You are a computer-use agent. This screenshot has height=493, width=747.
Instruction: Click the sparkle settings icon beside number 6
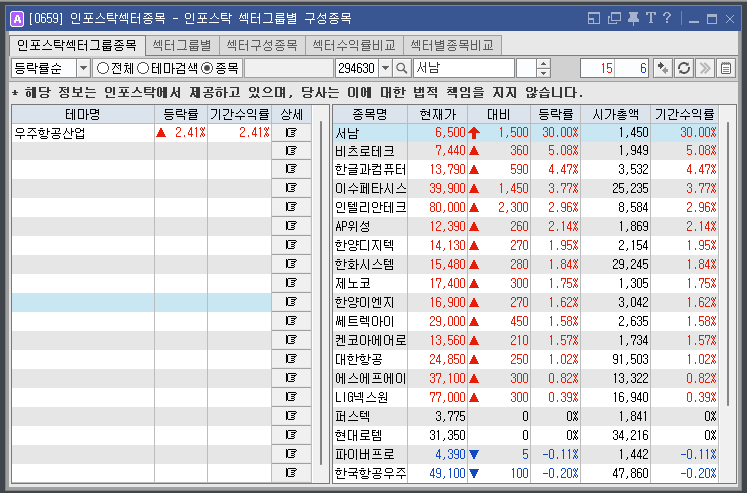click(x=663, y=68)
